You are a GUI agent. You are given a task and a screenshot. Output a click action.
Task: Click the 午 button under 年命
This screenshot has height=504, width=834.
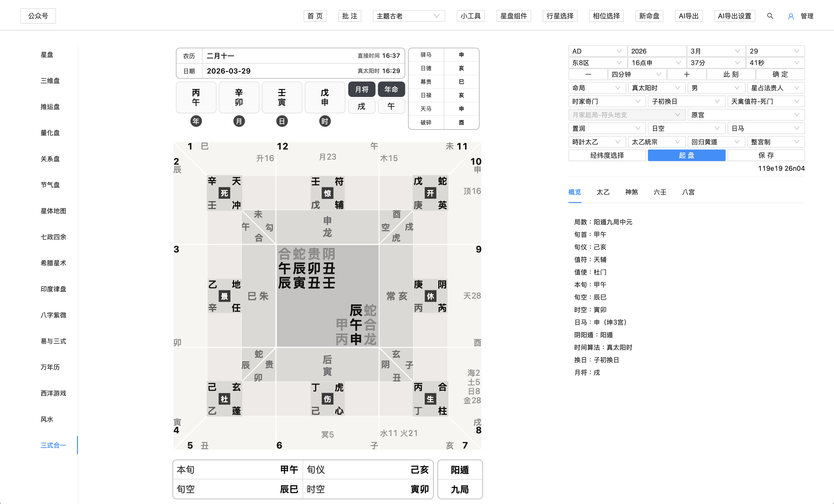[391, 106]
